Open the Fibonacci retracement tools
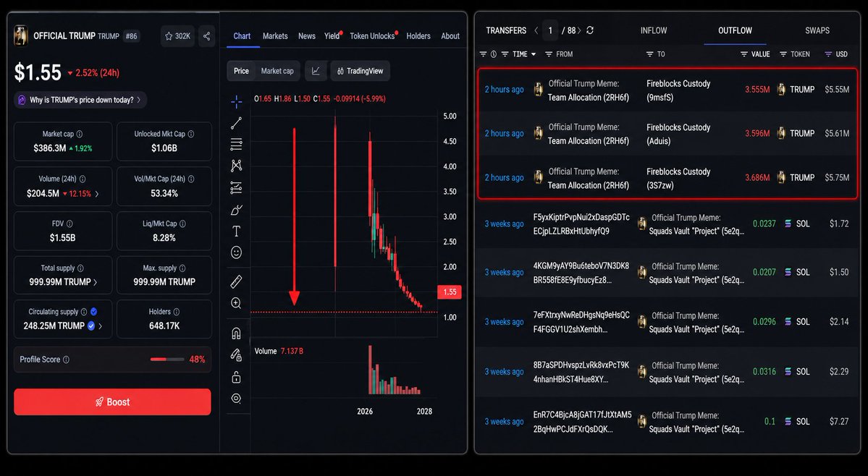 point(237,144)
